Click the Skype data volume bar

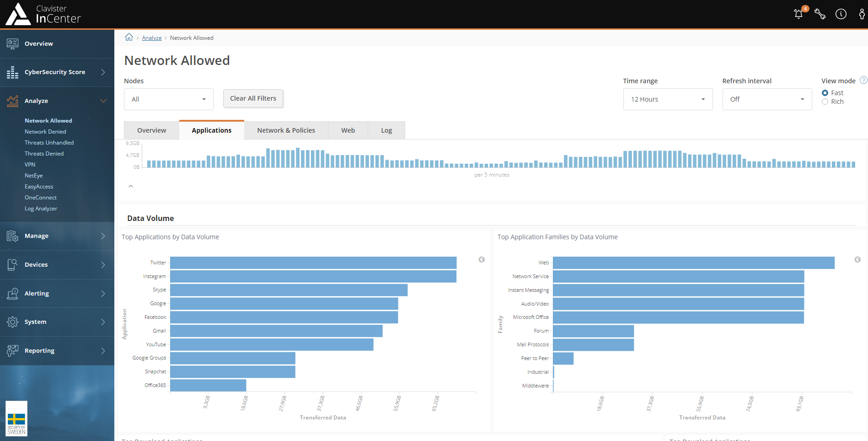coord(289,290)
